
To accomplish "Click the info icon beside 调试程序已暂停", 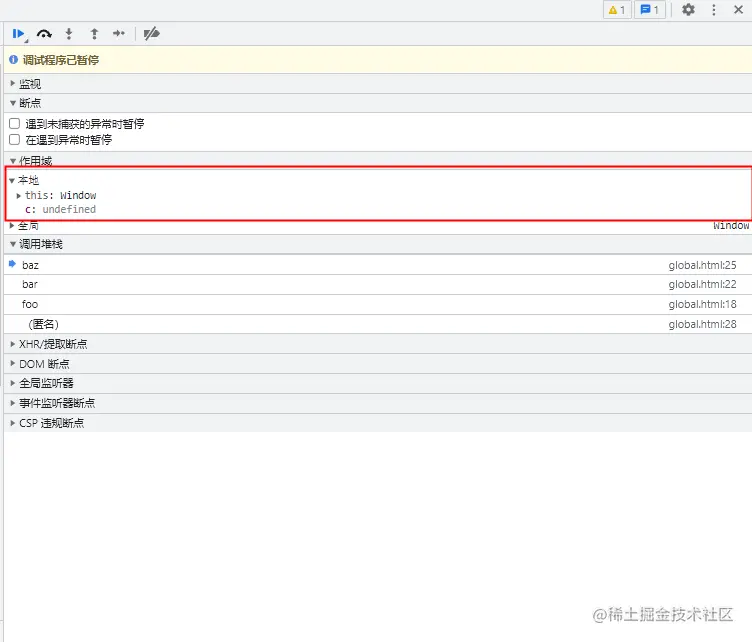I will [x=13, y=59].
